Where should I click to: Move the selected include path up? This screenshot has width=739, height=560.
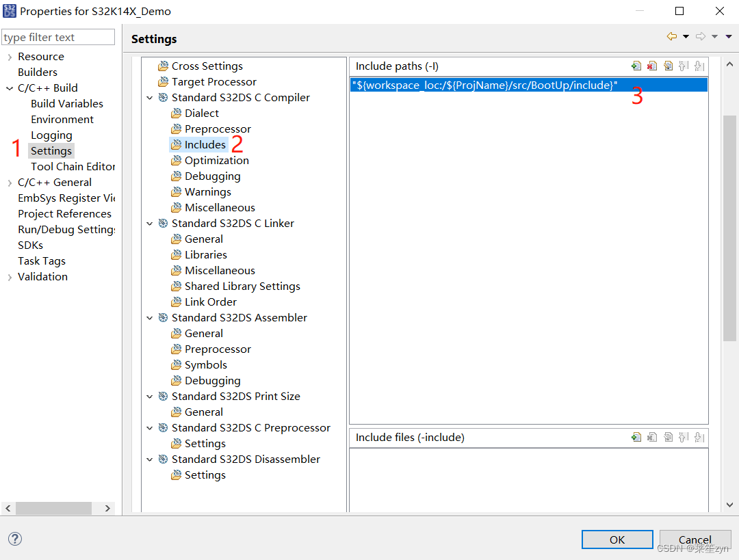[684, 66]
